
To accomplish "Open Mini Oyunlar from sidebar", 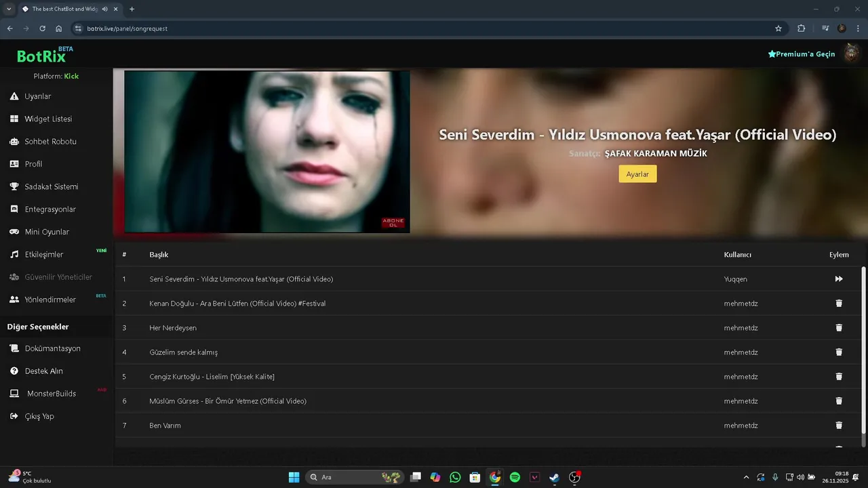I will coord(47,232).
